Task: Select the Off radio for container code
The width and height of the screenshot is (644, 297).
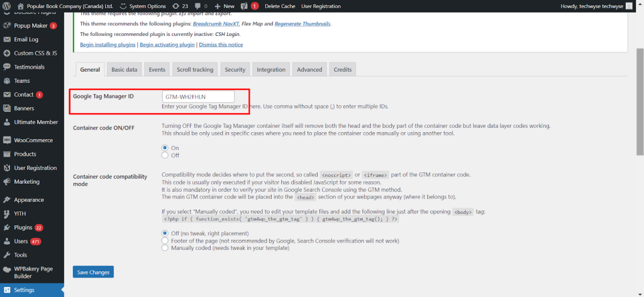Action: (165, 155)
